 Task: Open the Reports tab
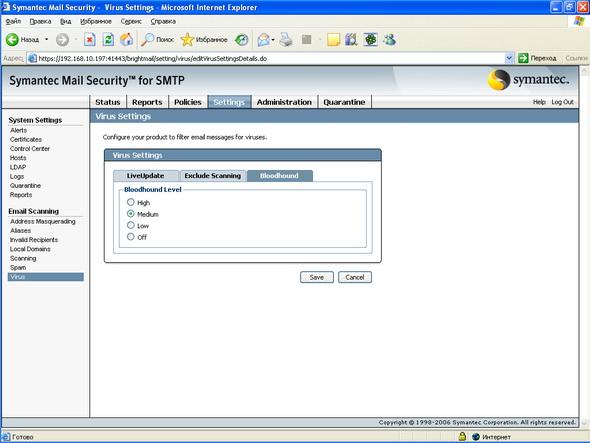[147, 102]
